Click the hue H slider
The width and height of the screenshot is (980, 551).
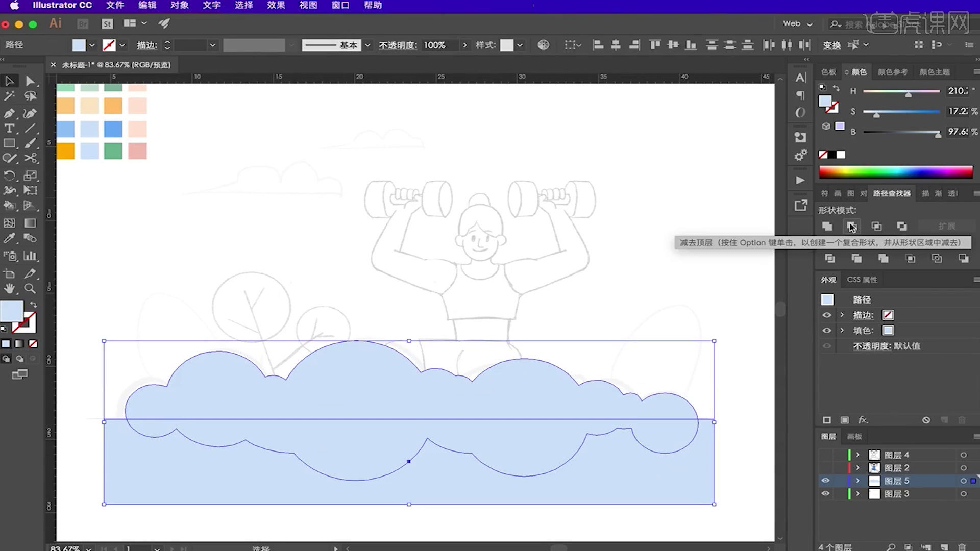coord(901,91)
